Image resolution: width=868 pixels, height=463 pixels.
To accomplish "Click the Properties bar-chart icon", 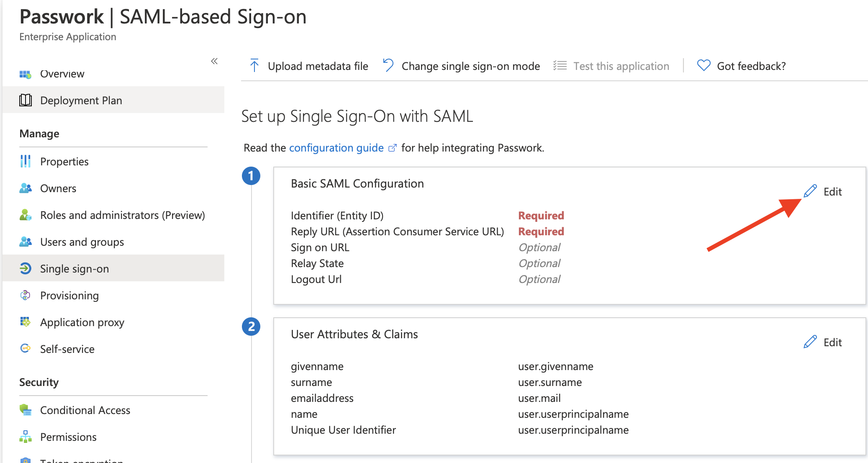I will (x=26, y=161).
